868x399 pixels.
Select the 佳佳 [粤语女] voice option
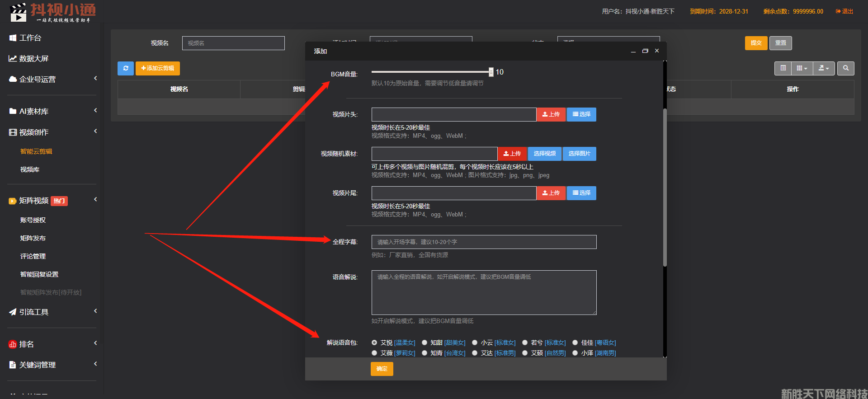coord(575,343)
